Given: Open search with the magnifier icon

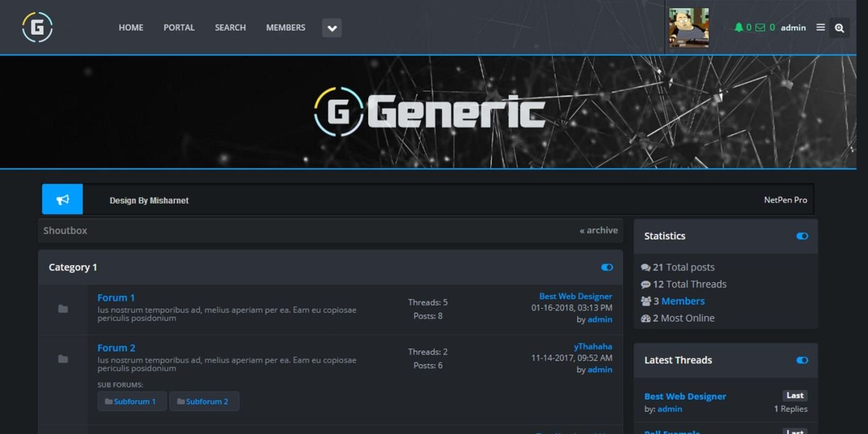Looking at the screenshot, I should click(839, 27).
